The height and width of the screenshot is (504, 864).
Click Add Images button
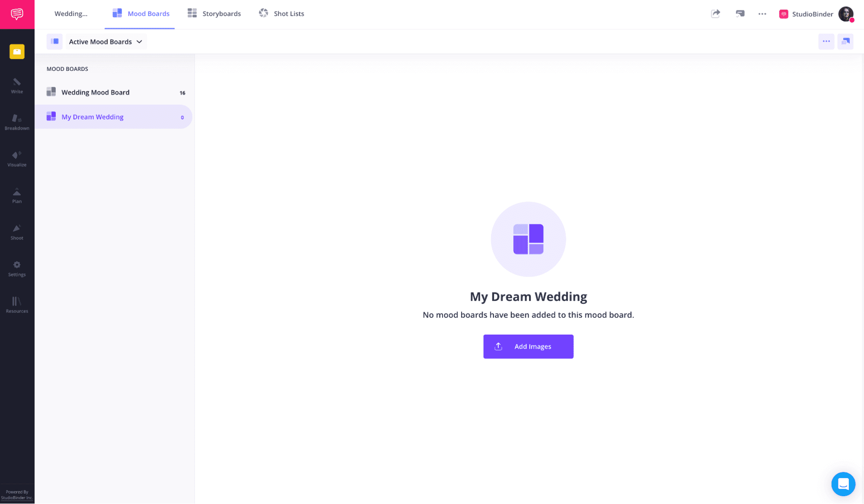point(528,346)
